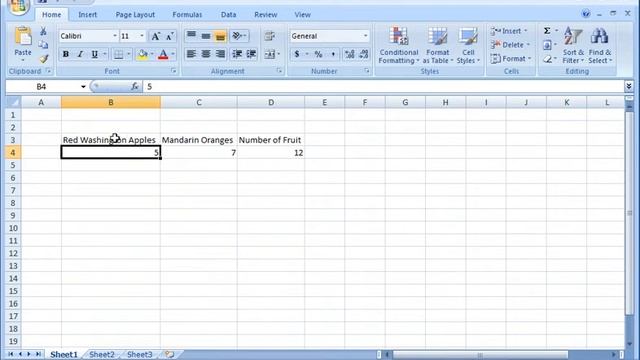Decrease indent of cell
This screenshot has width=640, height=360.
point(237,54)
